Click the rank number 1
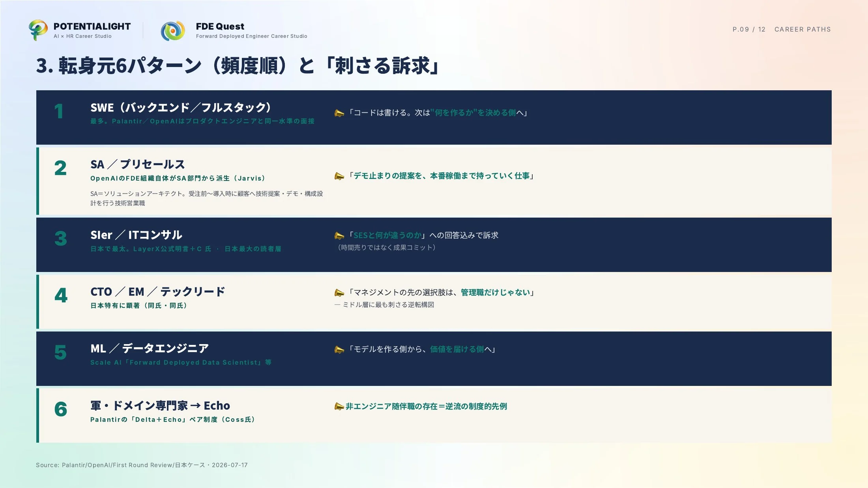 [x=59, y=111]
